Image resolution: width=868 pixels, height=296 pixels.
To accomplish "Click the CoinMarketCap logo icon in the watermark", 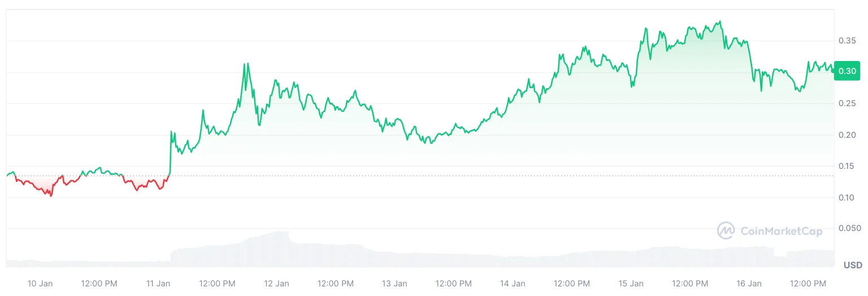I will coord(726,230).
